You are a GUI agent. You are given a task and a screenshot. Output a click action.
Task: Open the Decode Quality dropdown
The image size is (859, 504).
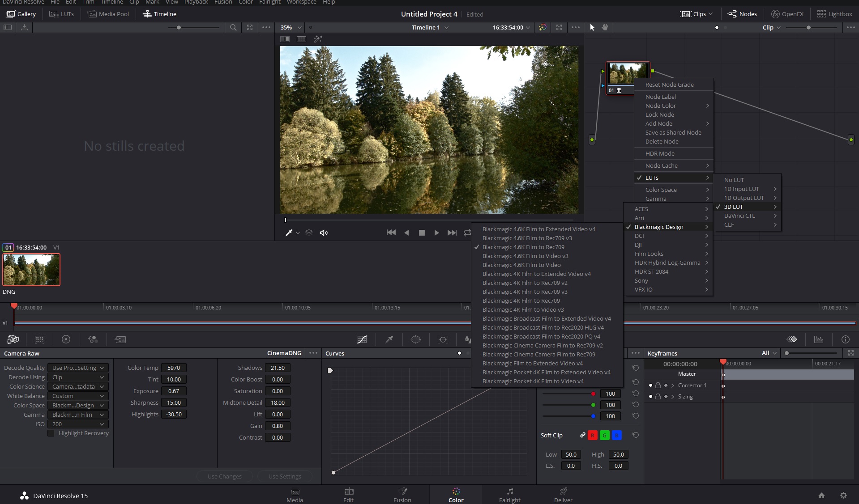pos(78,368)
